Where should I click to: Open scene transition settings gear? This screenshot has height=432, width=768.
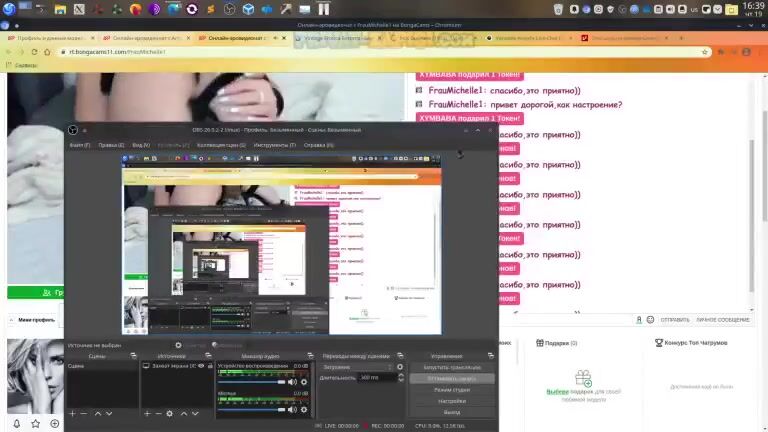point(400,367)
